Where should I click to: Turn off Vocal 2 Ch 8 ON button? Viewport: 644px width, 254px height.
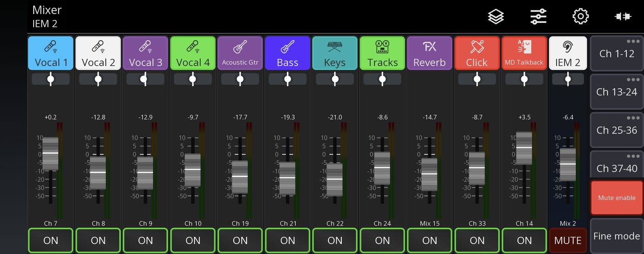pos(98,240)
